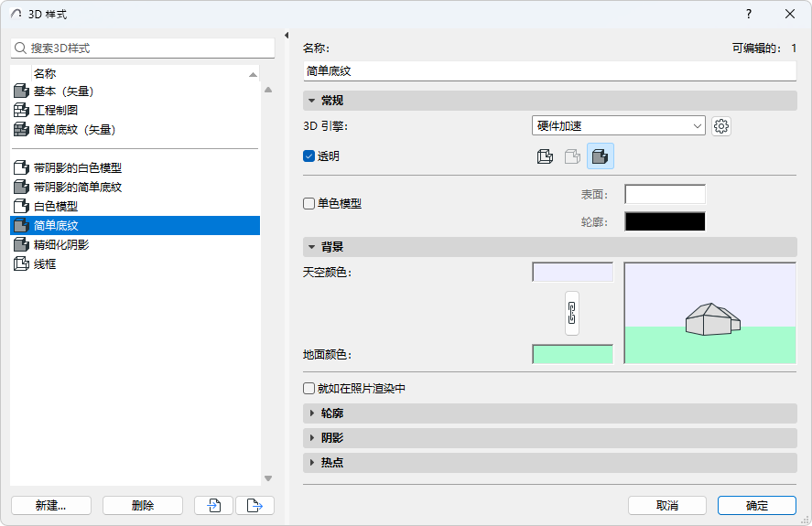
Task: Click the help question mark
Action: tap(749, 14)
